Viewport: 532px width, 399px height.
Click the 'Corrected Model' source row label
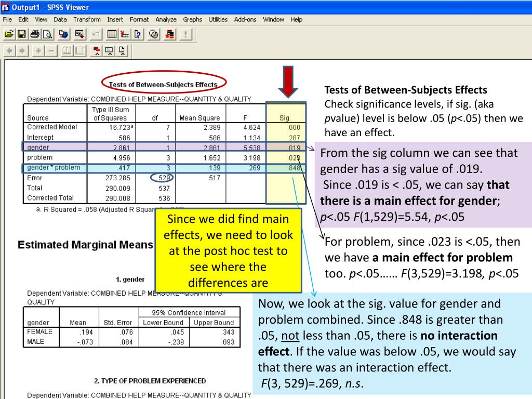(x=52, y=127)
